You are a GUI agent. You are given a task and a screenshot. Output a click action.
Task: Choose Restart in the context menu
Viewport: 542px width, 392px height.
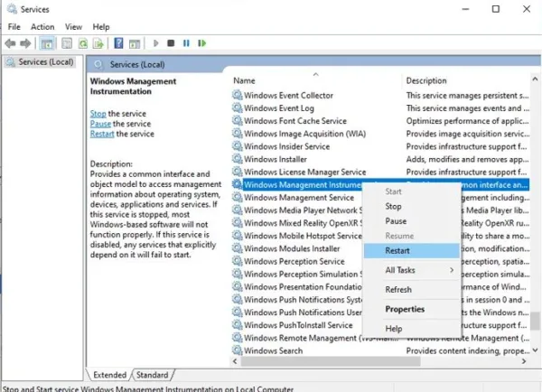(x=411, y=250)
